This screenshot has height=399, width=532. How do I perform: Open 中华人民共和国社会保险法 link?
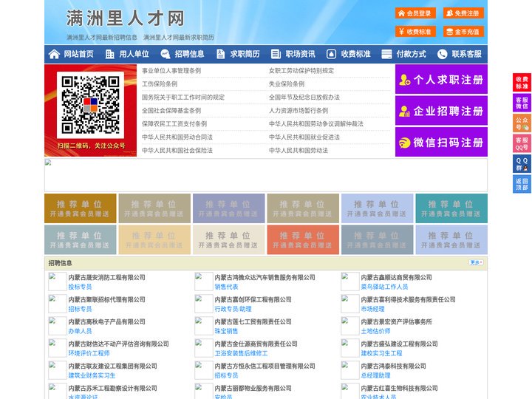(x=177, y=150)
